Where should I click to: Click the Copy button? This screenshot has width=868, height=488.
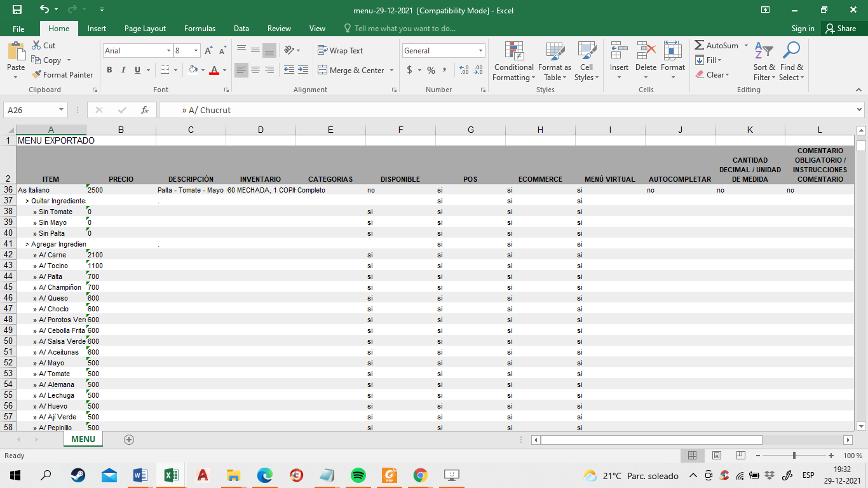(46, 60)
